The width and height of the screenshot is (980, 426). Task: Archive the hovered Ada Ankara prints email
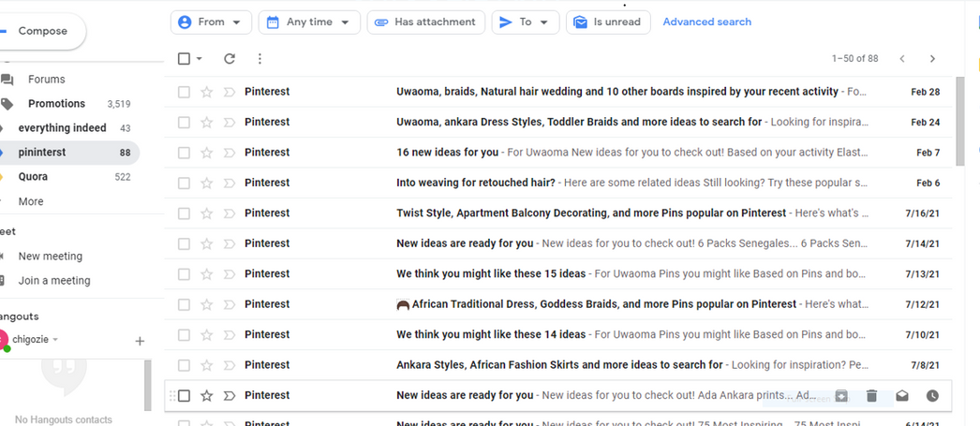click(842, 395)
